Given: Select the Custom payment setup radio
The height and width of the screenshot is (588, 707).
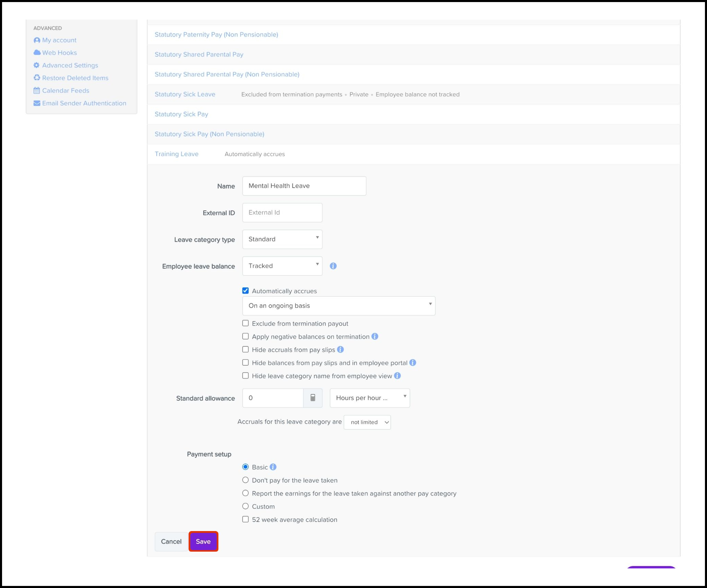Looking at the screenshot, I should pyautogui.click(x=245, y=506).
